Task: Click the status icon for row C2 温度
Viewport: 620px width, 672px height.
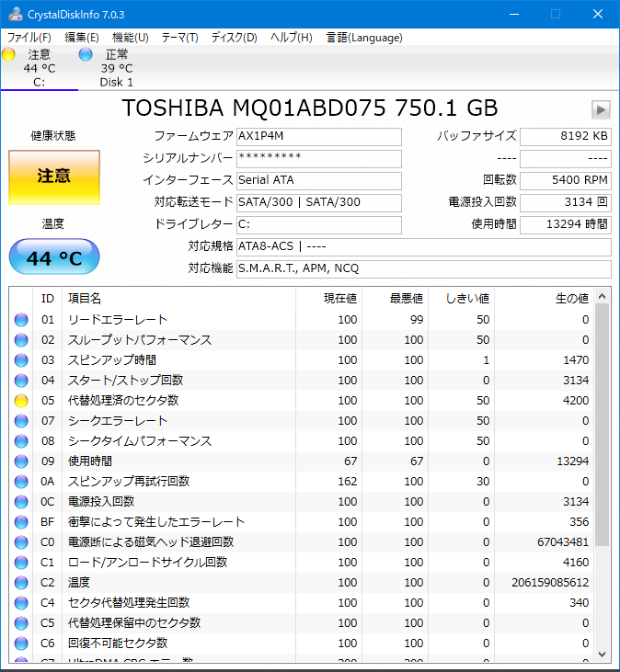Action: pyautogui.click(x=21, y=583)
